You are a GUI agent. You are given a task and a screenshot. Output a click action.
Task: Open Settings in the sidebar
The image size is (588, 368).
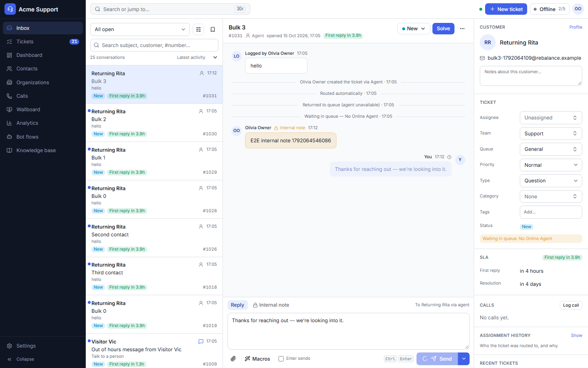pyautogui.click(x=43, y=346)
